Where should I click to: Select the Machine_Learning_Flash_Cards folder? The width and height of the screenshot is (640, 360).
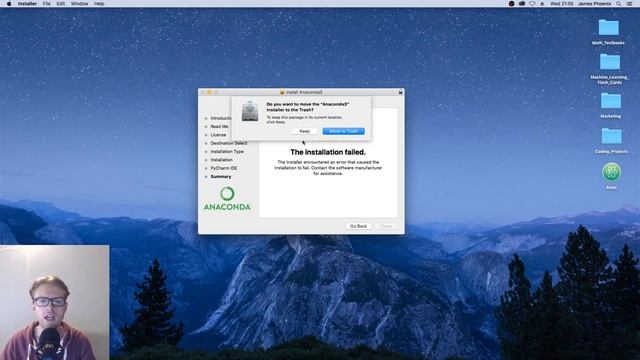coord(609,69)
